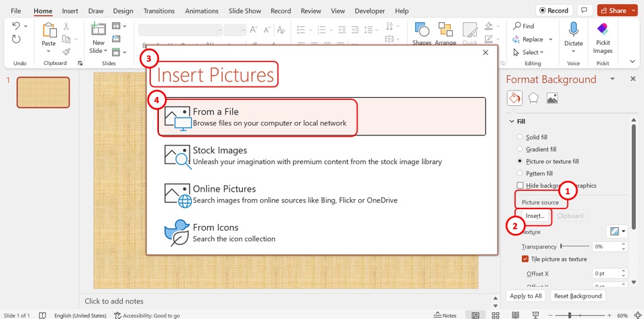This screenshot has width=644, height=319.
Task: Open the Paste dropdown arrow
Action: (48, 52)
